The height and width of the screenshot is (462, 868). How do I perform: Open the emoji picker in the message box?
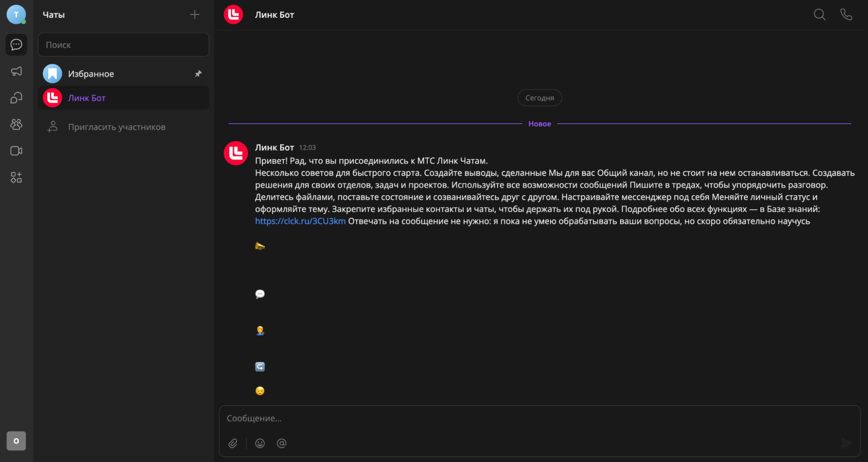tap(260, 443)
